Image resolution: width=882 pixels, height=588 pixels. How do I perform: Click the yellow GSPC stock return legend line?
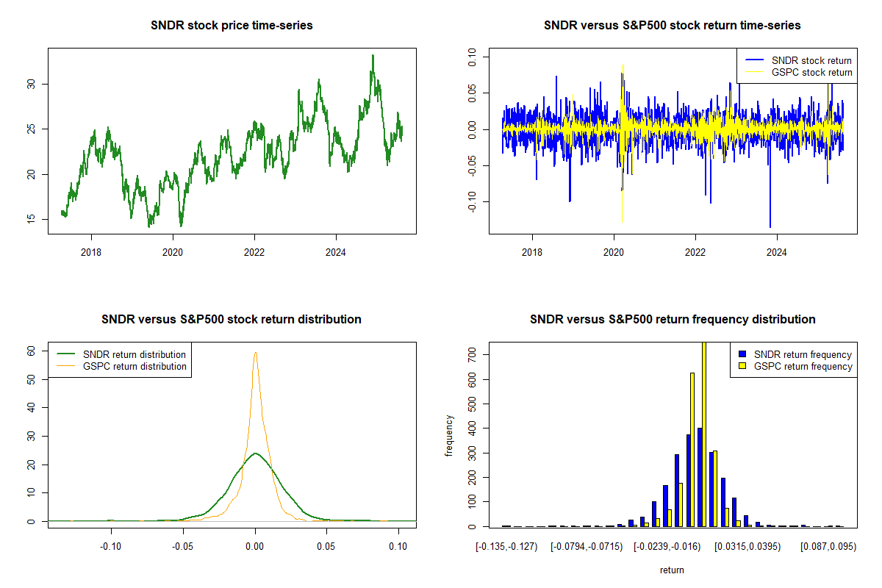point(753,72)
